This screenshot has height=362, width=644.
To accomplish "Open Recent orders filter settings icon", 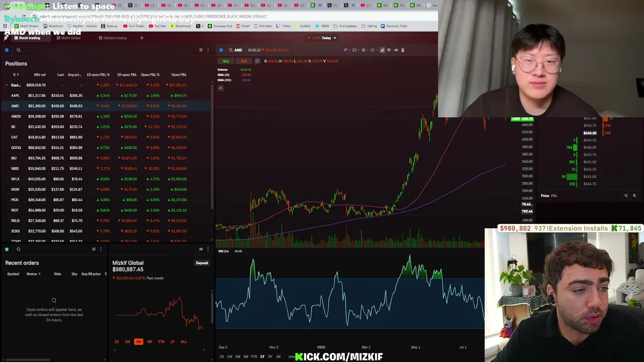I will click(x=94, y=249).
